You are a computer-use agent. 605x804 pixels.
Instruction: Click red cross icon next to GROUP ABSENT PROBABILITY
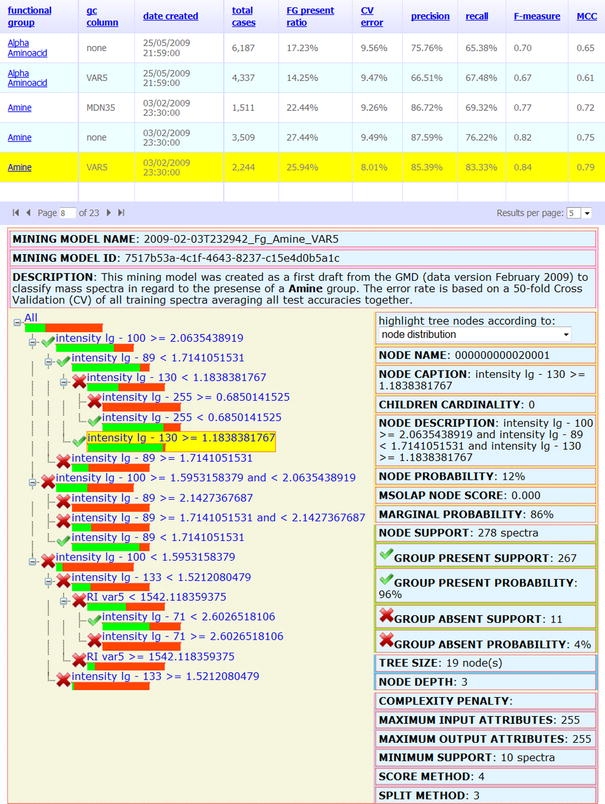coord(386,640)
